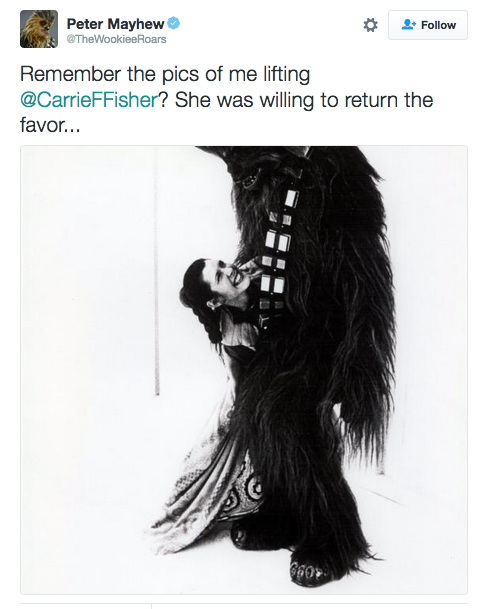The width and height of the screenshot is (491, 609).
Task: Click the word "favor..." in the tweet
Action: click(50, 125)
